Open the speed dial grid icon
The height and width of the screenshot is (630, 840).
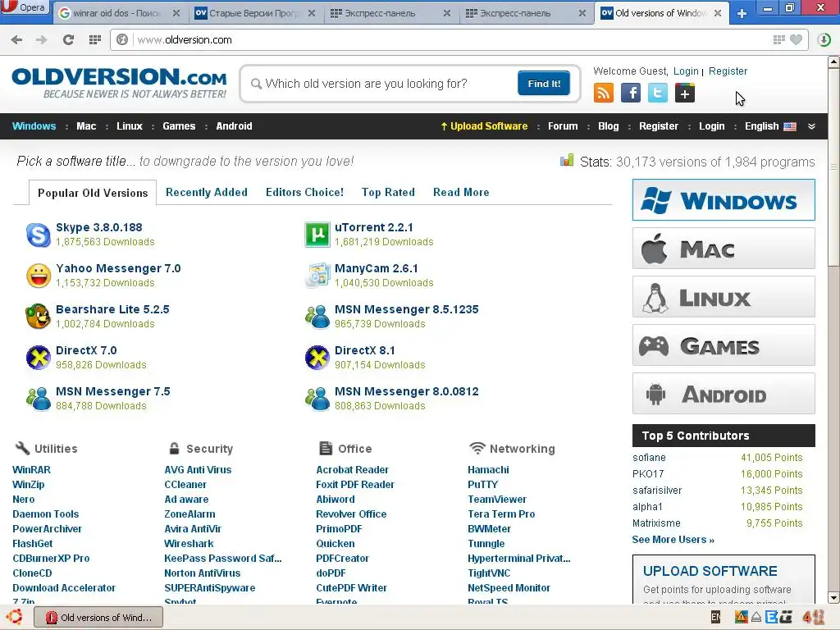95,39
